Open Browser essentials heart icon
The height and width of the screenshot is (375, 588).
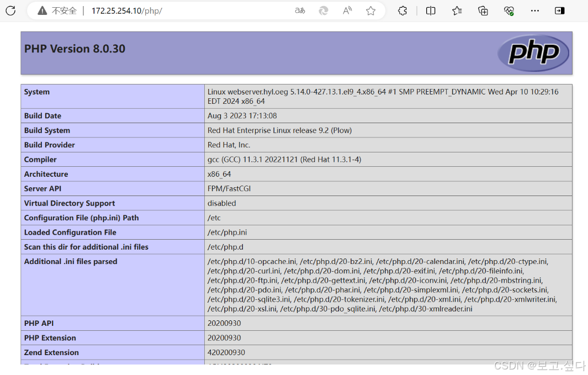coord(509,11)
